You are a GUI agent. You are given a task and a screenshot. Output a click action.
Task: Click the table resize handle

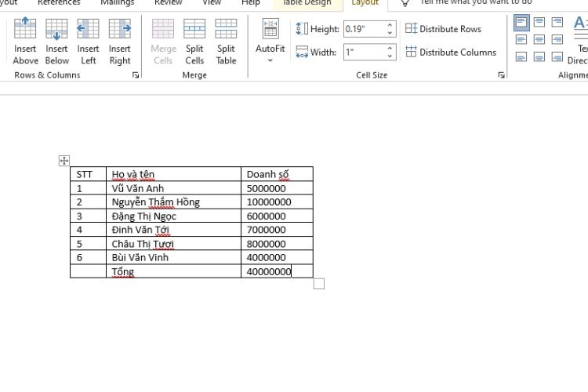click(319, 284)
